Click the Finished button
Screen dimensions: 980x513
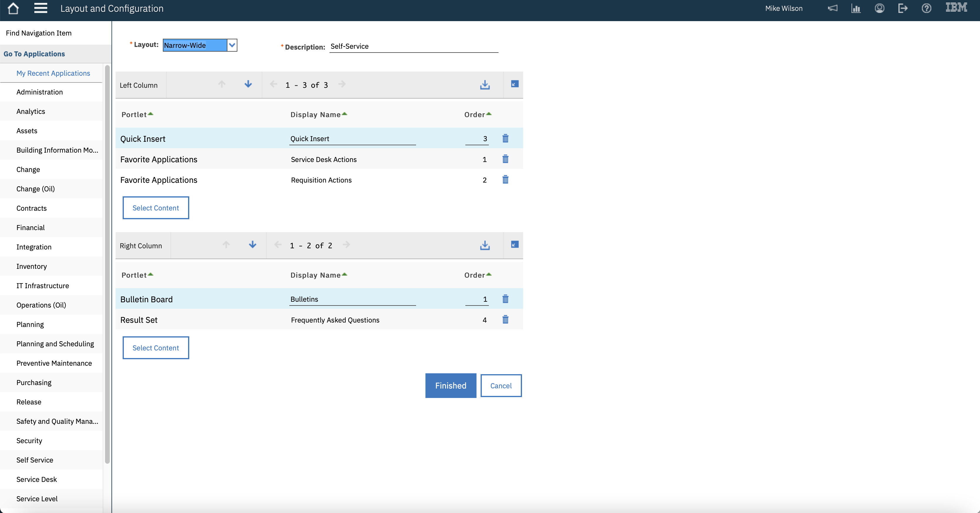coord(450,386)
